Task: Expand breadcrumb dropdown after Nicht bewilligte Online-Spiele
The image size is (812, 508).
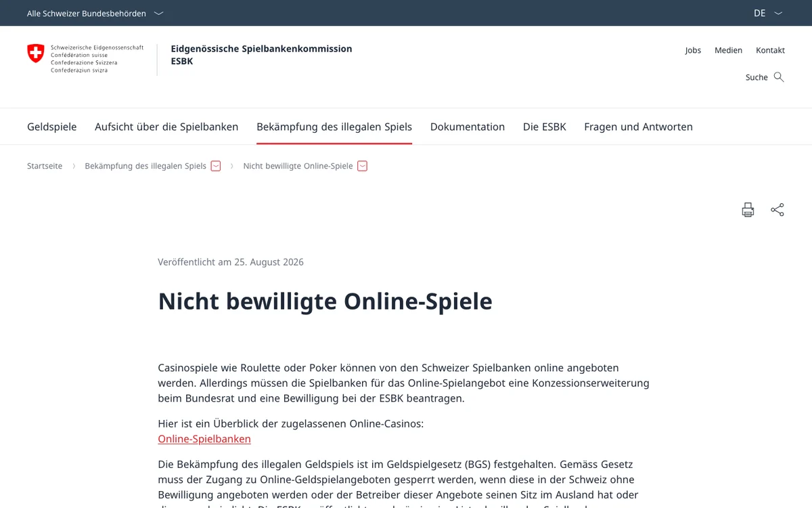Action: click(x=363, y=166)
